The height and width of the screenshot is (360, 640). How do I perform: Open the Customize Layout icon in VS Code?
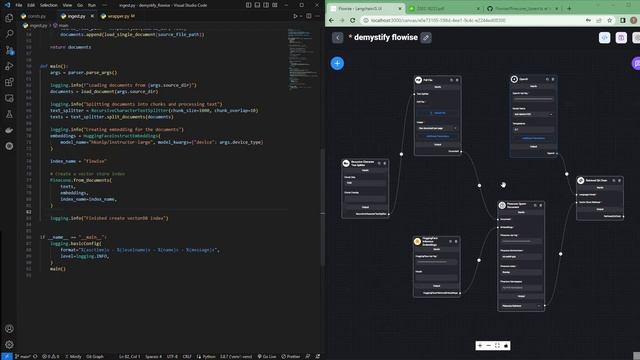[x=275, y=5]
